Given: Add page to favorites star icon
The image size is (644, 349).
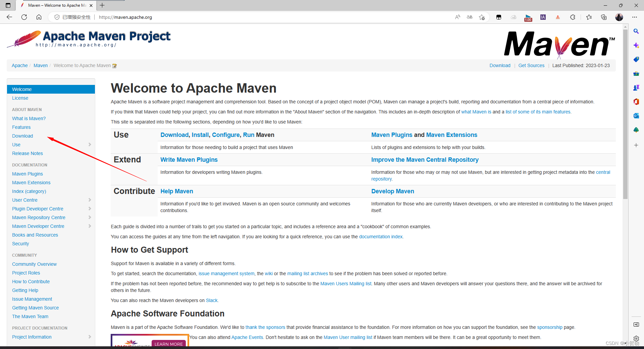Looking at the screenshot, I should 482,17.
